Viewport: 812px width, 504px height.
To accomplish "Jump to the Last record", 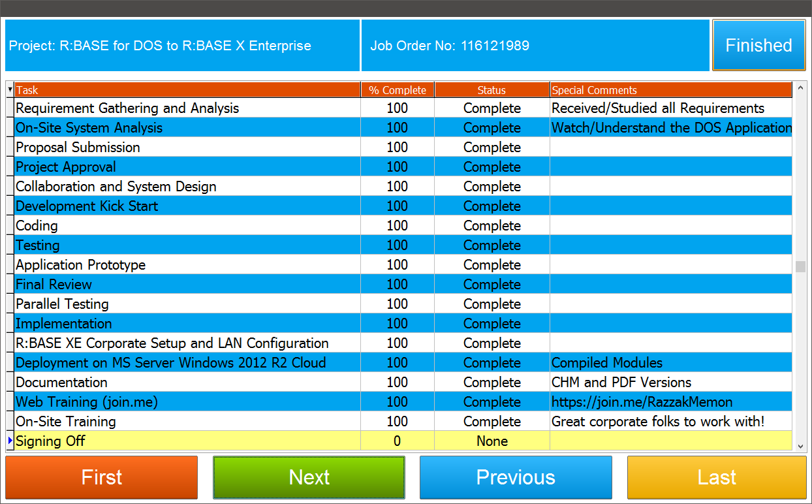I will click(x=717, y=477).
